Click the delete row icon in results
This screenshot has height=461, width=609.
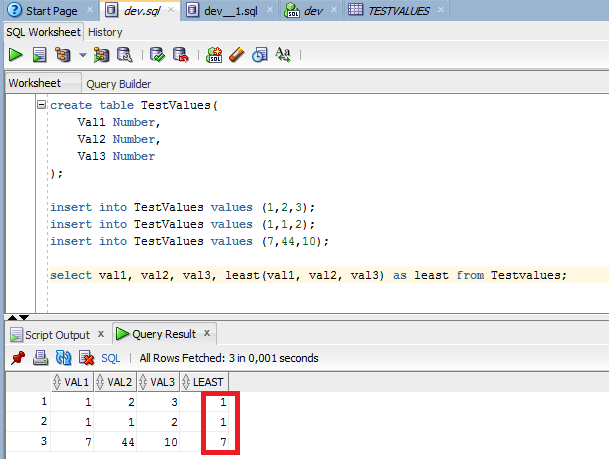tap(87, 357)
